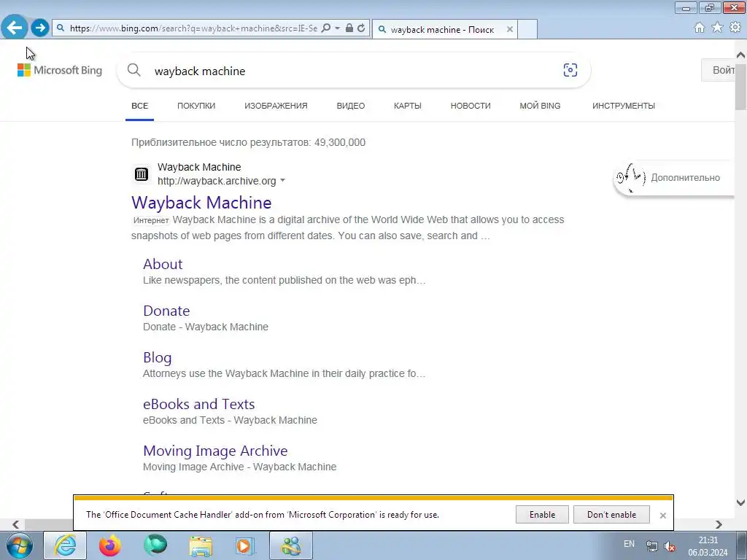Screen dimensions: 747x560
Task: Open the About sublink
Action: pos(163,264)
